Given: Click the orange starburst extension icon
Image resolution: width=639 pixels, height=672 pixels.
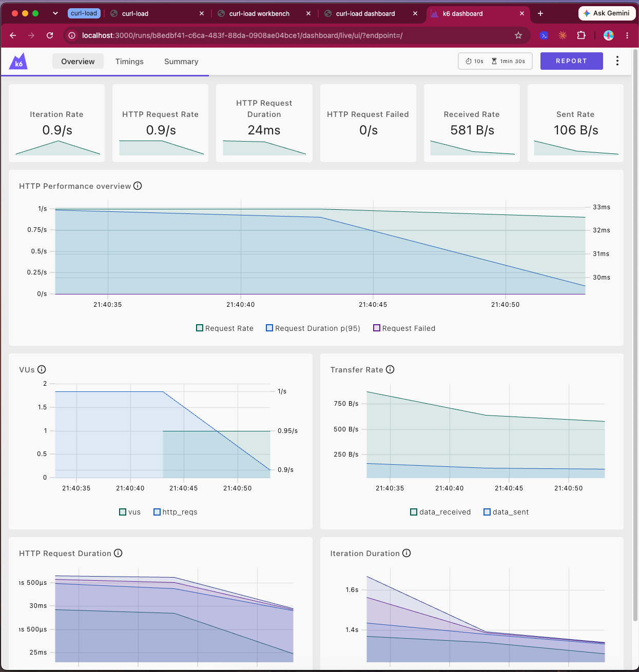Looking at the screenshot, I should (563, 35).
